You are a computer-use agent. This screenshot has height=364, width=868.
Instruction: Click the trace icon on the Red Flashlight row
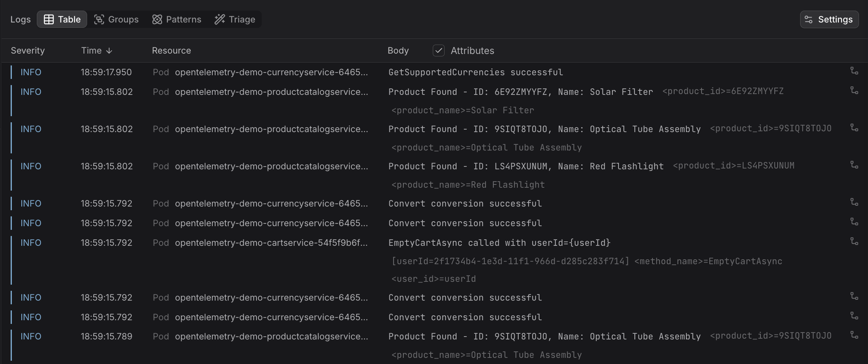(855, 164)
